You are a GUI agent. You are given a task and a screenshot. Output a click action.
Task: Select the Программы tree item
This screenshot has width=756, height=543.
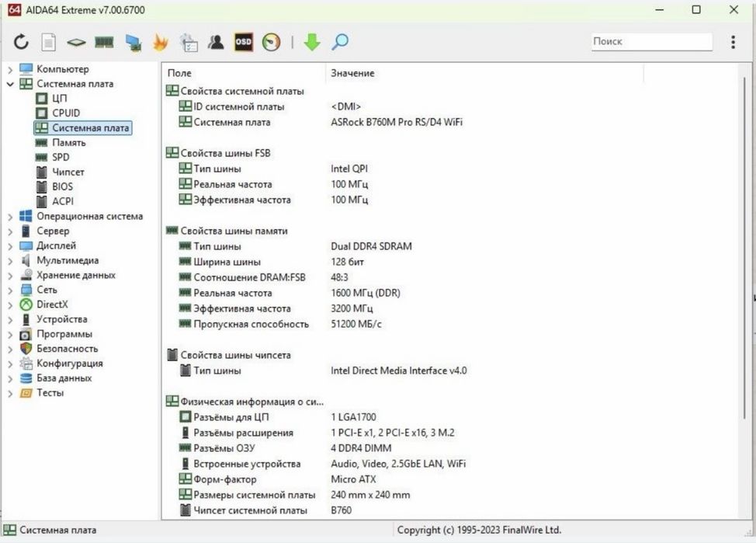pos(64,334)
